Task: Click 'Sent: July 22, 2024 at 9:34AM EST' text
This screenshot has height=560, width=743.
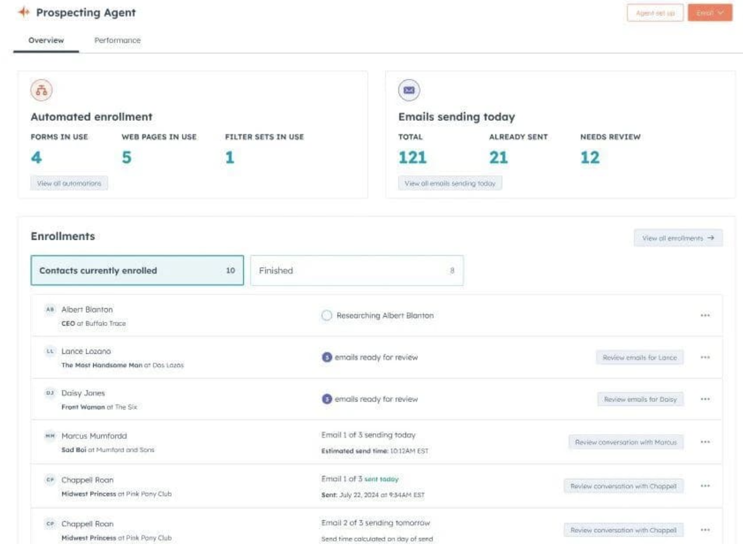Action: 373,495
